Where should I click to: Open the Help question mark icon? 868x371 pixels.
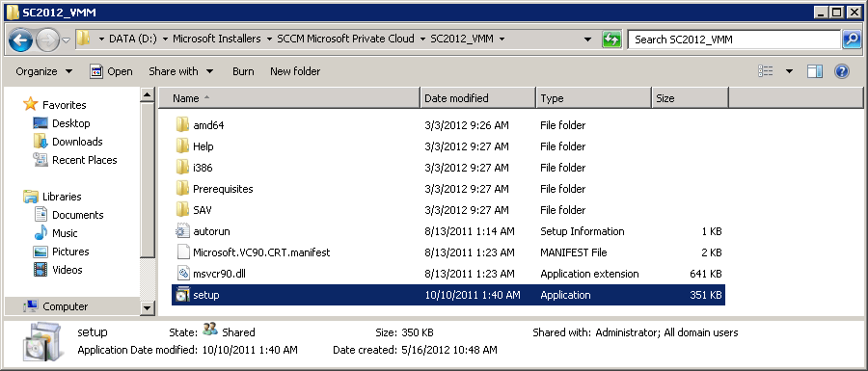[841, 70]
